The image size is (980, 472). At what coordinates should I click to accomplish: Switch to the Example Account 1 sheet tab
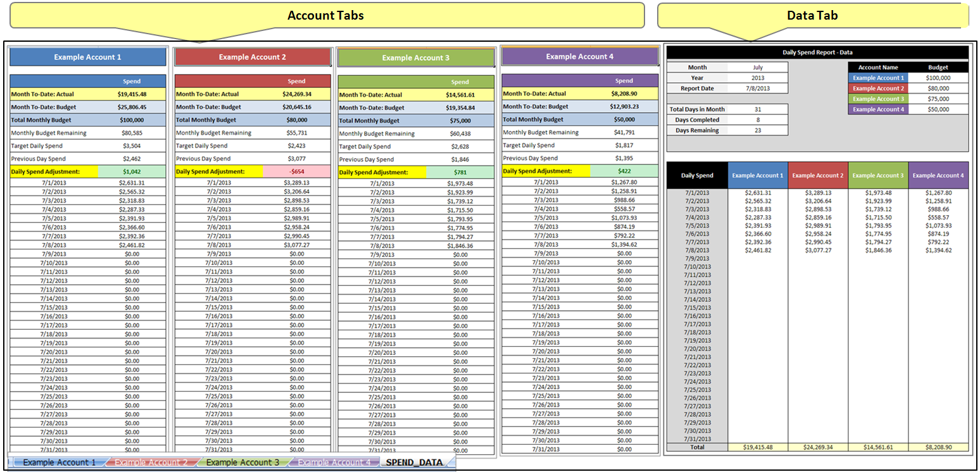pos(59,463)
